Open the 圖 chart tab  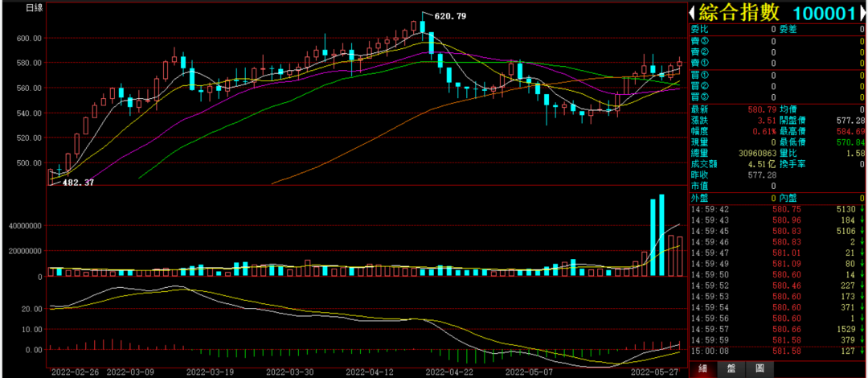[760, 368]
